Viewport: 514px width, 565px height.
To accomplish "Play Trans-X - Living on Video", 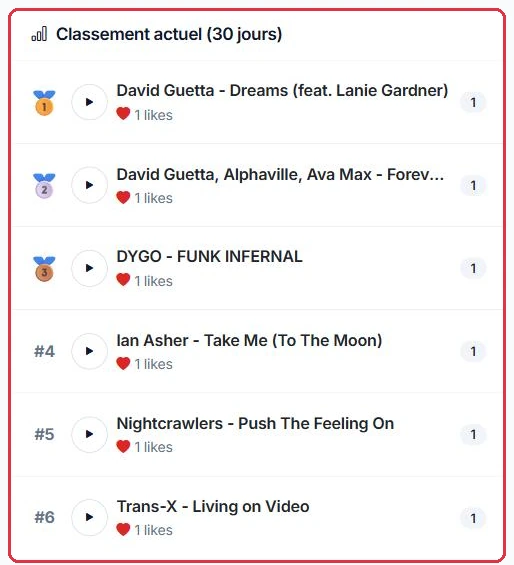I will click(89, 517).
